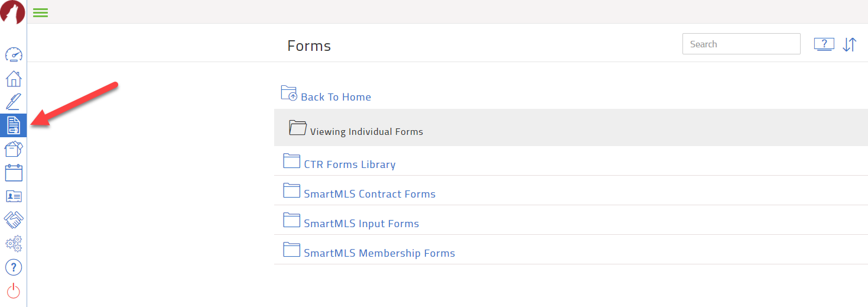The height and width of the screenshot is (307, 868).
Task: Open SmartMLS Input Forms folder
Action: [361, 224]
